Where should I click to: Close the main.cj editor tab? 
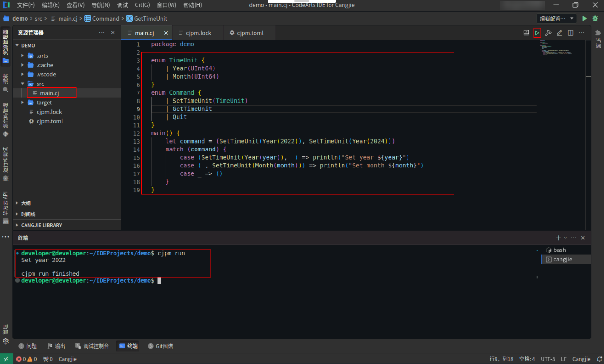pyautogui.click(x=166, y=33)
